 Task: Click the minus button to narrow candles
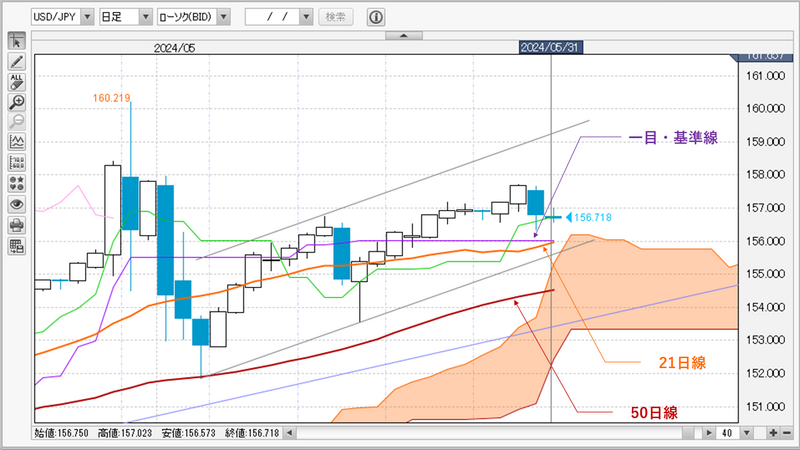tap(786, 433)
